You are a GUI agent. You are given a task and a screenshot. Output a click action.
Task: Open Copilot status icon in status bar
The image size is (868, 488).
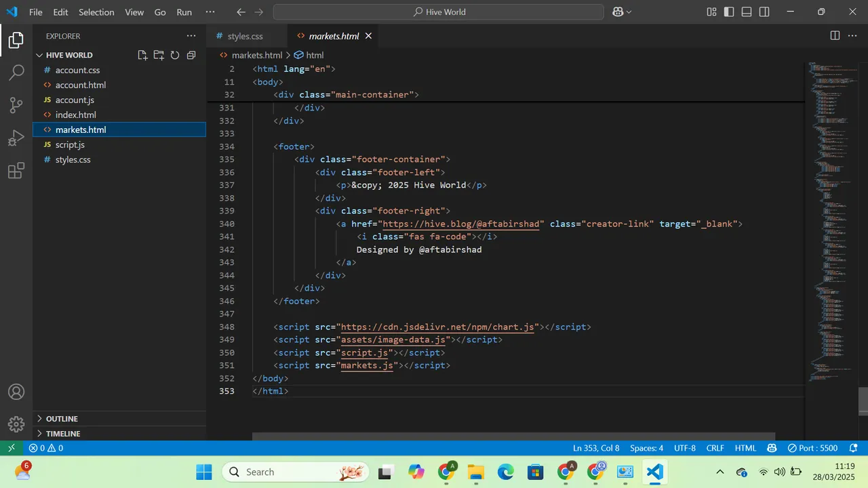(x=772, y=448)
